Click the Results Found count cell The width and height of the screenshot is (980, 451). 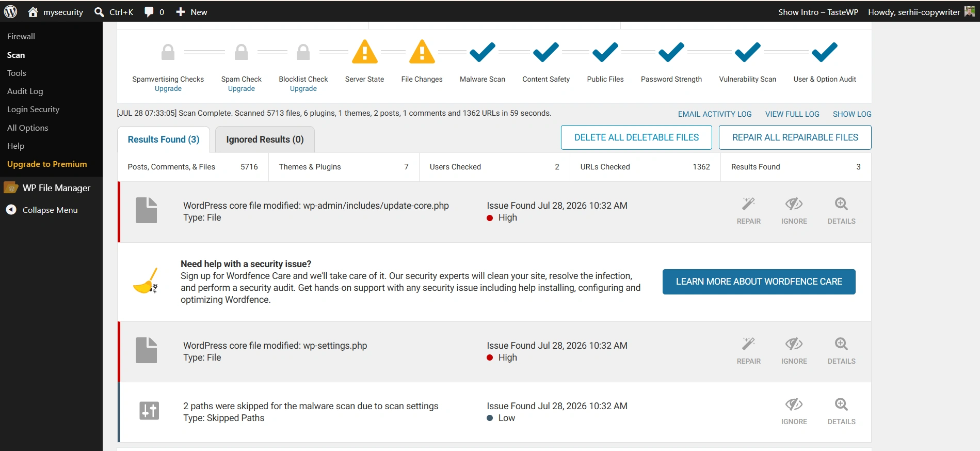(x=796, y=167)
